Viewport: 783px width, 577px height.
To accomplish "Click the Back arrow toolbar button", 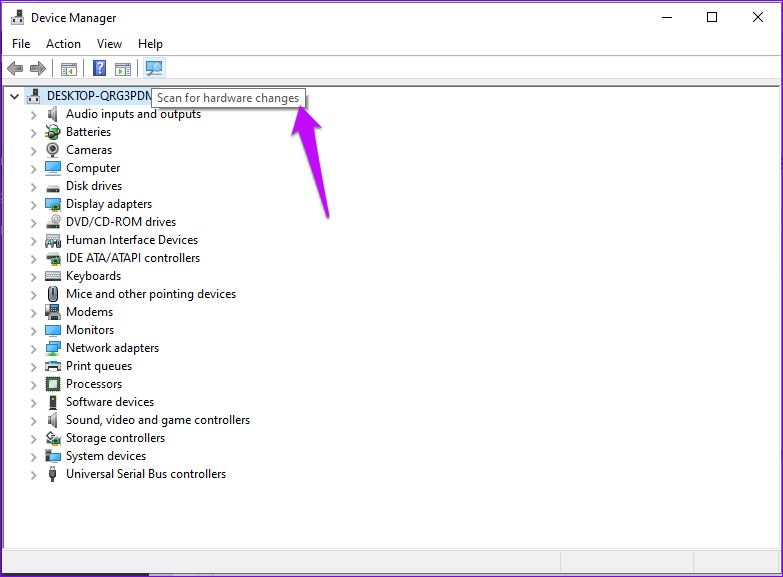I will coord(15,68).
